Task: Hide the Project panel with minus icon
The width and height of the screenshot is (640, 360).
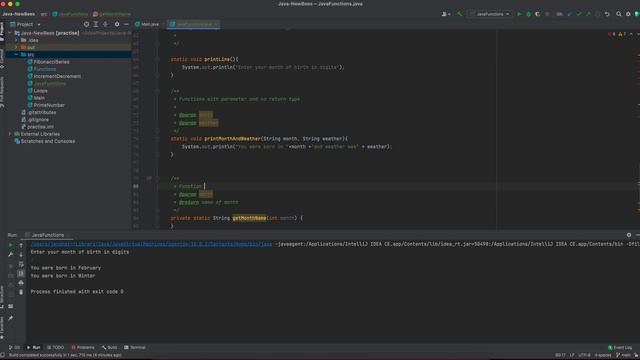Action: click(x=126, y=24)
